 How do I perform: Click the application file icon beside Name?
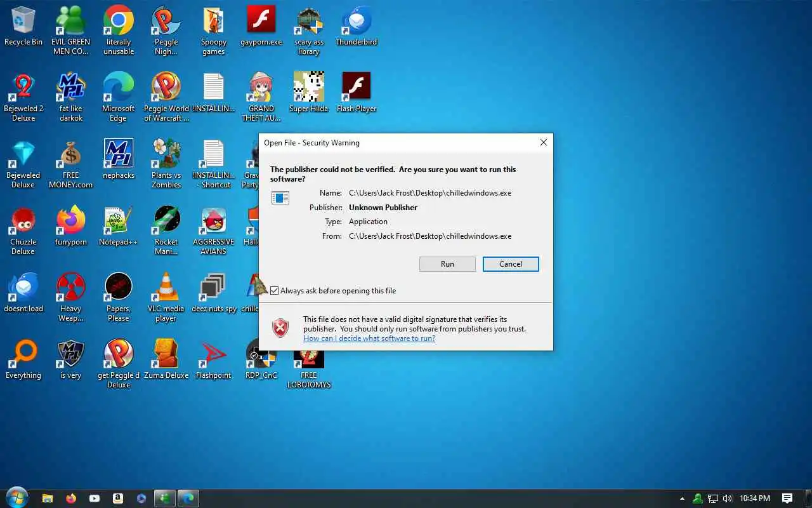(x=280, y=198)
